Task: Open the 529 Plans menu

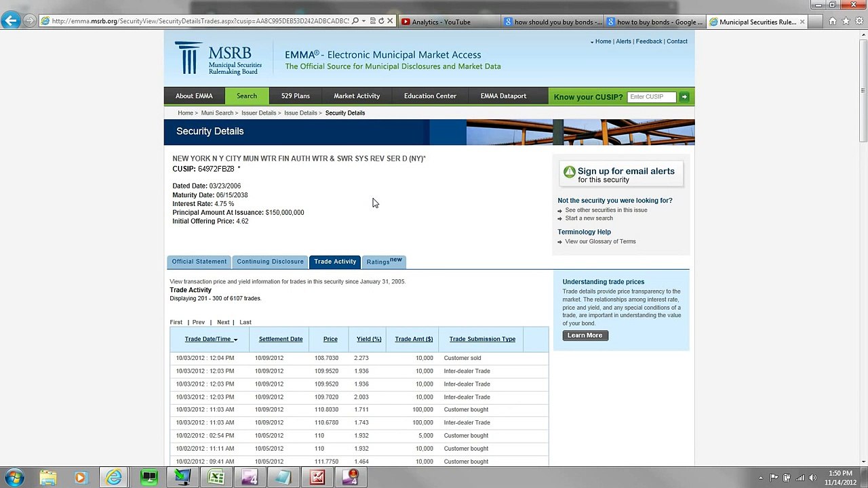Action: (296, 96)
